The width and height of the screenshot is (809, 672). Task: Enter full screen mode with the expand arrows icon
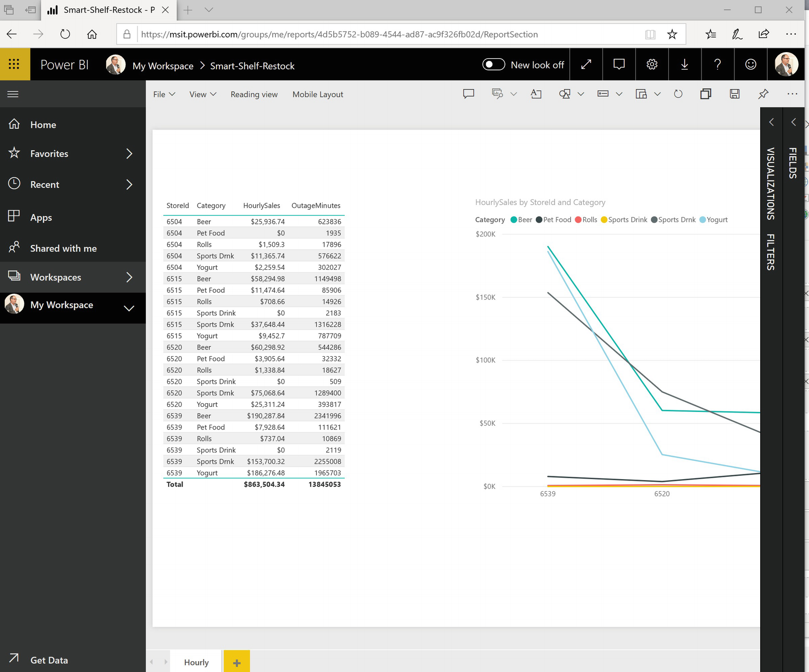[x=586, y=65]
